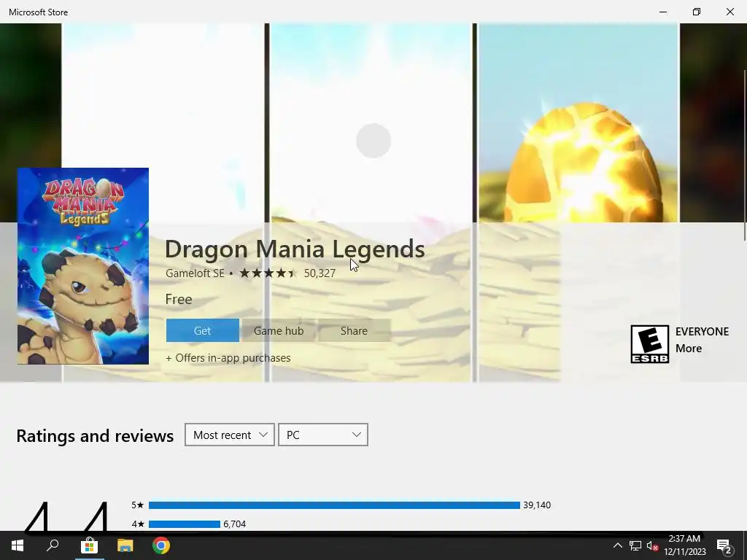This screenshot has width=747, height=560.
Task: Click the star rating next to 50,327
Action: [268, 273]
